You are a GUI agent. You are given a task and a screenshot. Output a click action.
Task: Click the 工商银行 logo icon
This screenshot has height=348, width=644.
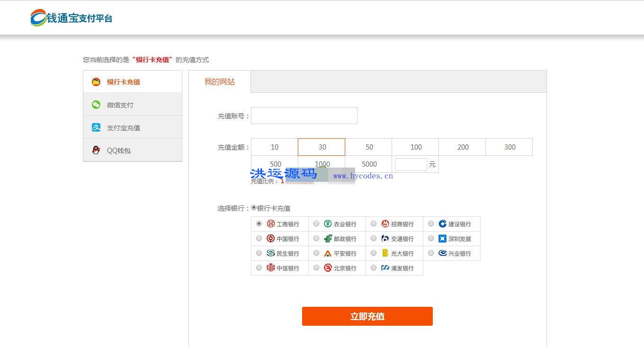pyautogui.click(x=271, y=223)
